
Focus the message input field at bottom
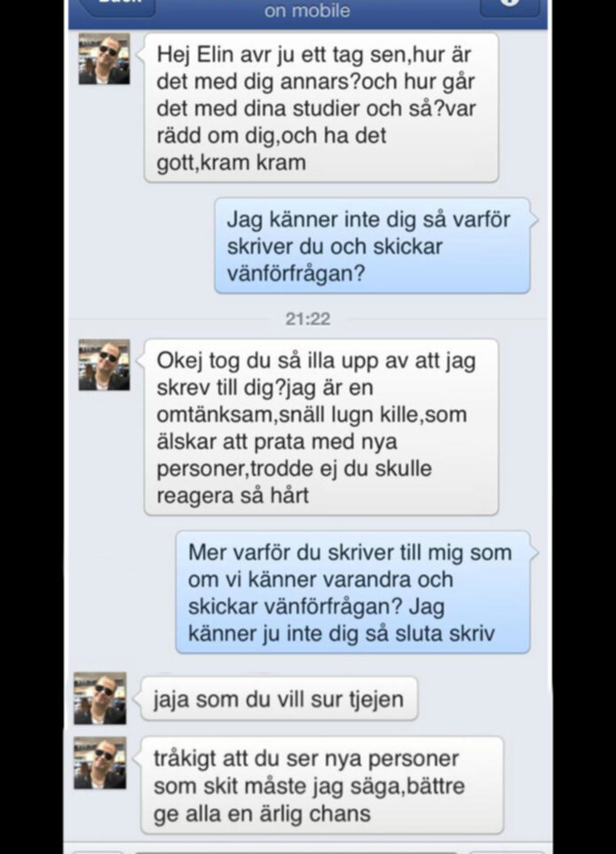pos(296,850)
